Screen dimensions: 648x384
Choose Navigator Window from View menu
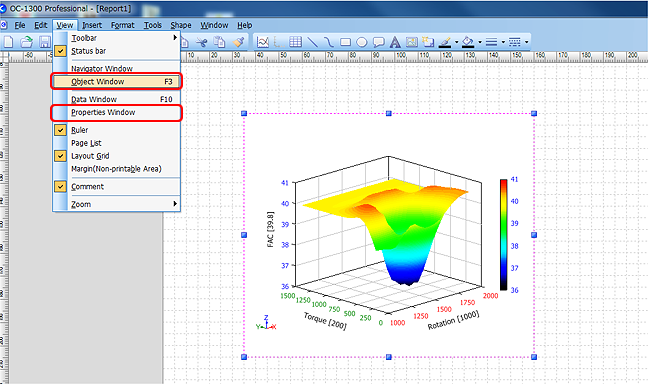pyautogui.click(x=117, y=68)
